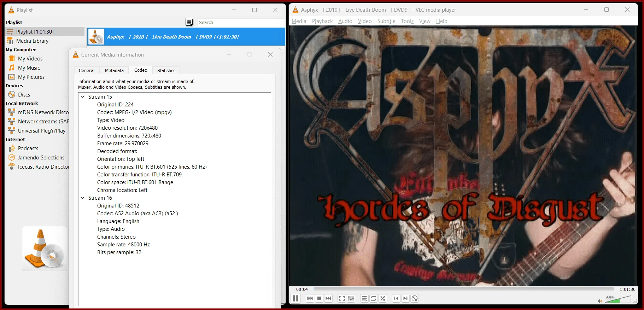Select Orientation: Top left row

pyautogui.click(x=121, y=159)
